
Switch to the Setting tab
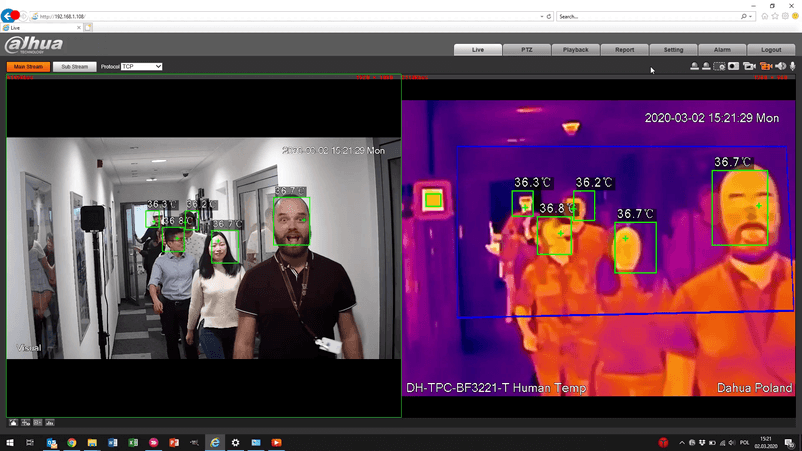(x=673, y=49)
